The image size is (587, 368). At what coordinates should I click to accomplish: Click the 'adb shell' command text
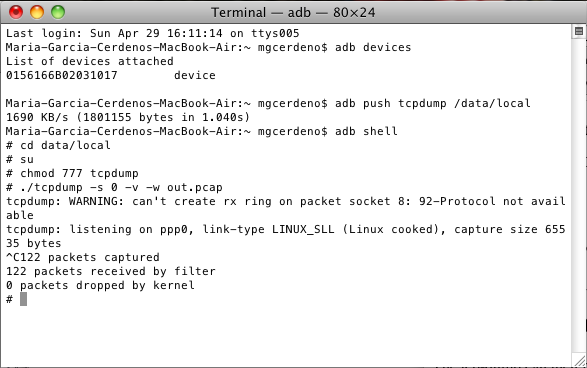click(366, 131)
